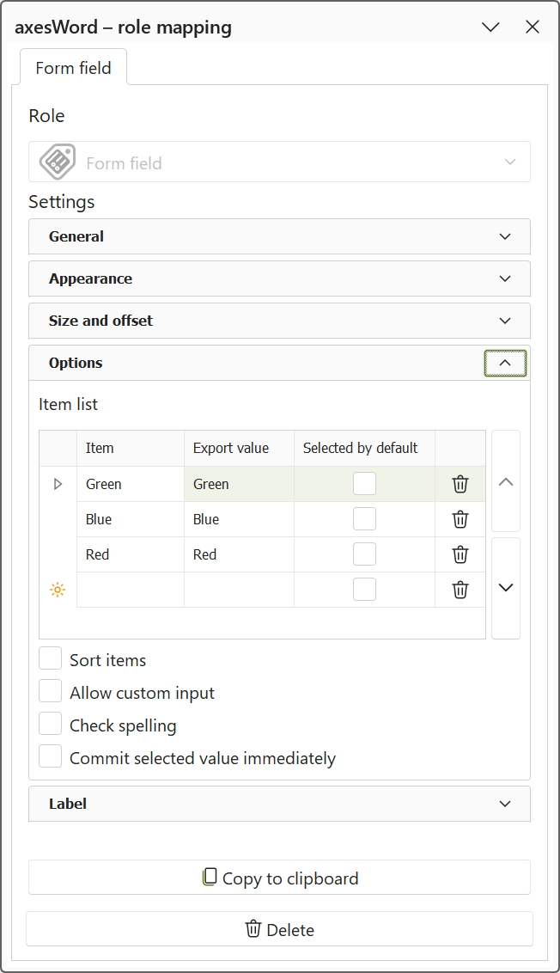Click the Green item name cell
The width and height of the screenshot is (560, 973).
click(x=131, y=484)
